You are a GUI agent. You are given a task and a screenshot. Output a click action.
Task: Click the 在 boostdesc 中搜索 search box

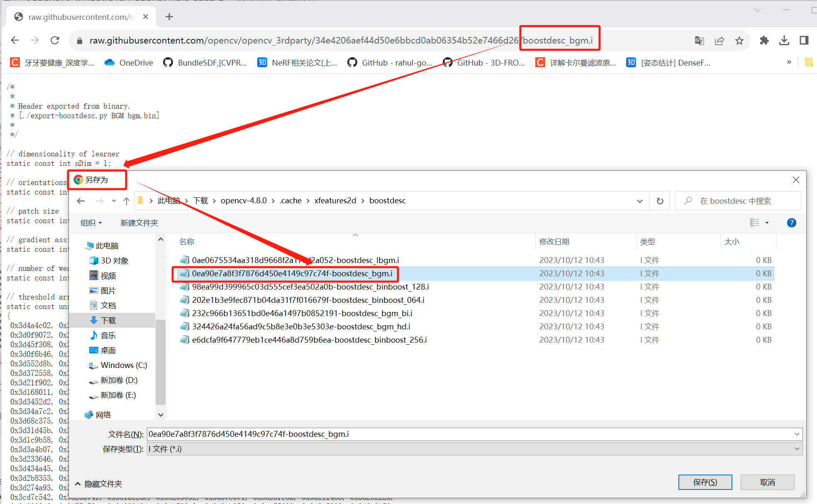click(x=738, y=201)
